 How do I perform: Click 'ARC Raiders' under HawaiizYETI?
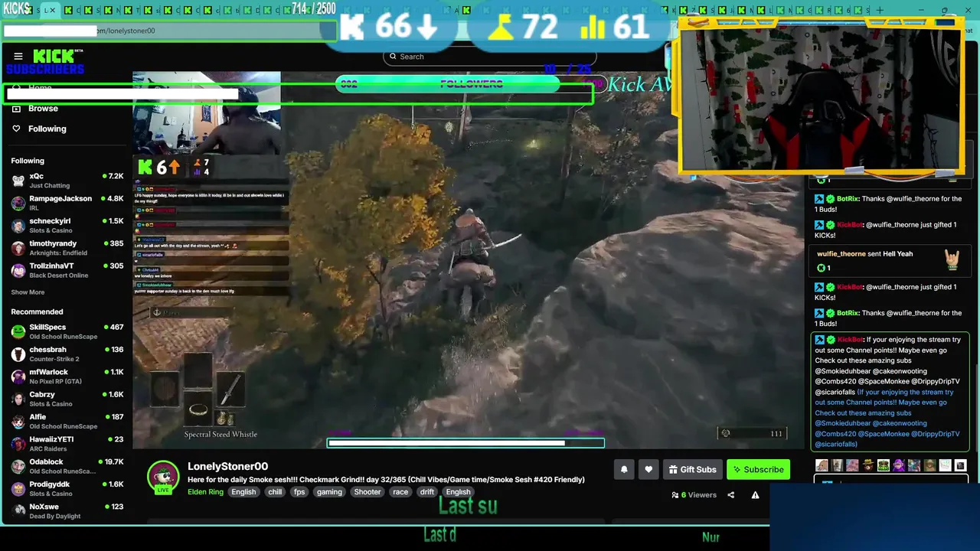pyautogui.click(x=47, y=448)
